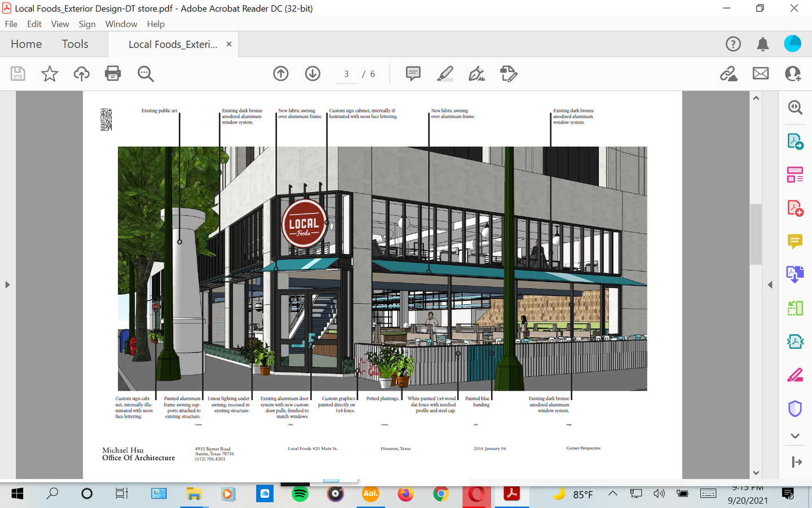
Task: Open the Fill & Sign pen tool
Action: (x=476, y=73)
